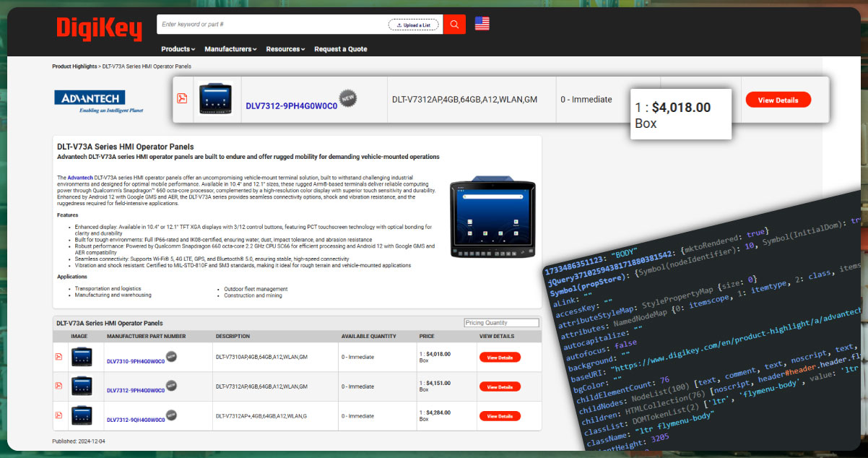Image resolution: width=868 pixels, height=458 pixels.
Task: Open PDF datasheet icon in highlighted DLV7312 row
Action: click(x=182, y=99)
